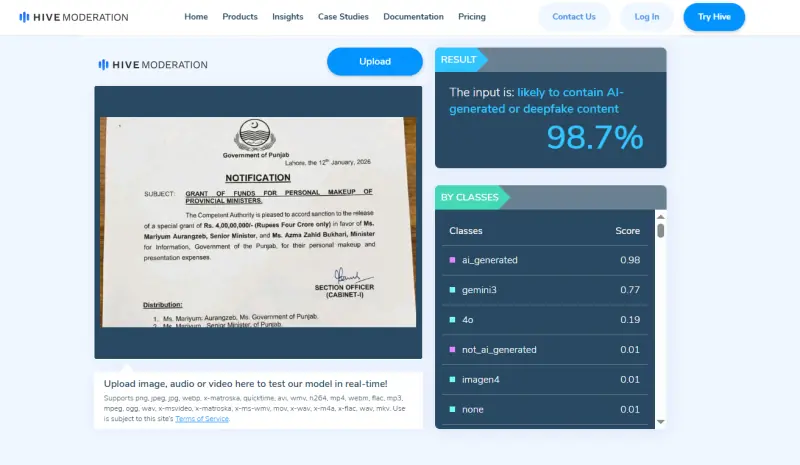Open the Terms of Service link
The height and width of the screenshot is (465, 800).
click(202, 419)
